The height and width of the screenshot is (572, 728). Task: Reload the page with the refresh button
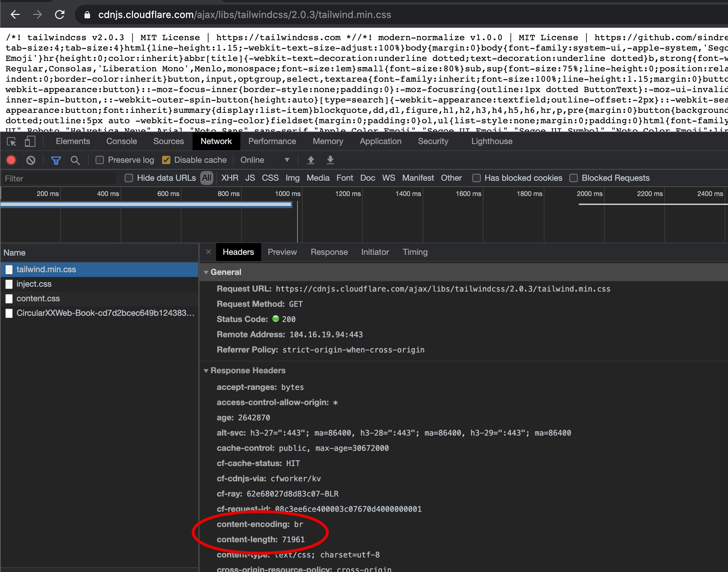(x=60, y=15)
